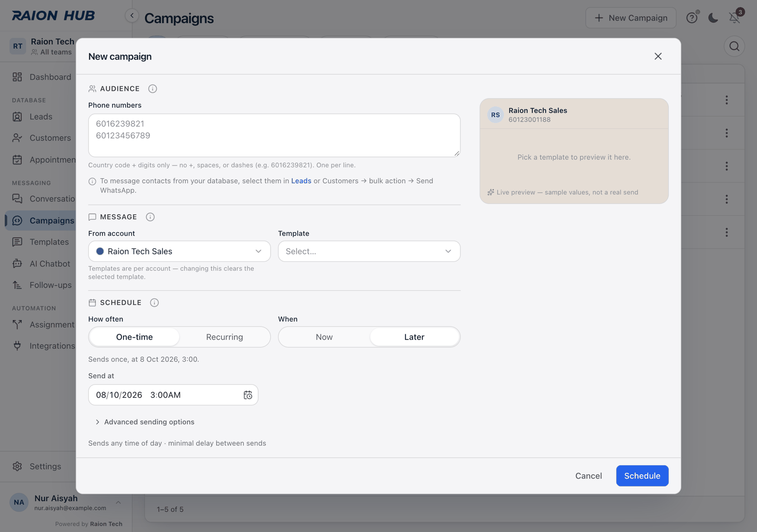757x532 pixels.
Task: Open Templates in the sidebar
Action: click(x=41, y=242)
